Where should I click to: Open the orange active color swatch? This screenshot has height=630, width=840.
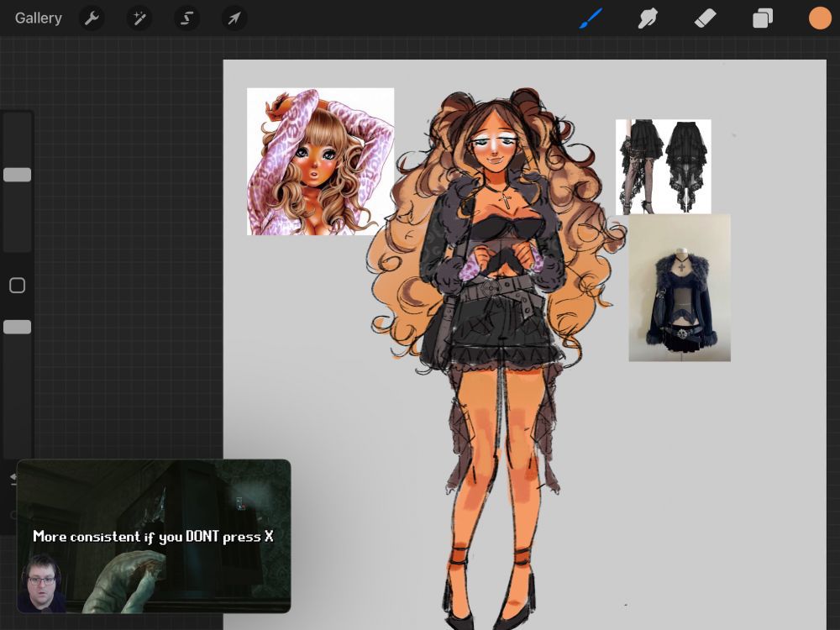click(820, 18)
